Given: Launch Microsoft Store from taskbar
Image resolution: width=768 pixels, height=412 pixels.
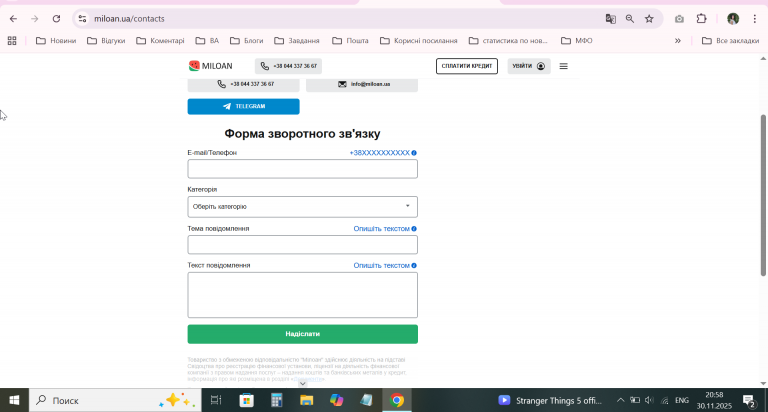Looking at the screenshot, I should tap(246, 400).
